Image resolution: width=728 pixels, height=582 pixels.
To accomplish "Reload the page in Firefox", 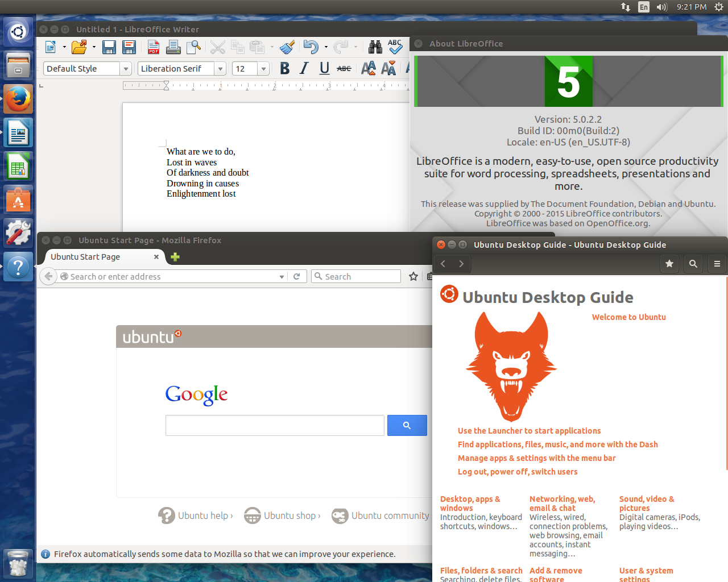I will pyautogui.click(x=296, y=277).
